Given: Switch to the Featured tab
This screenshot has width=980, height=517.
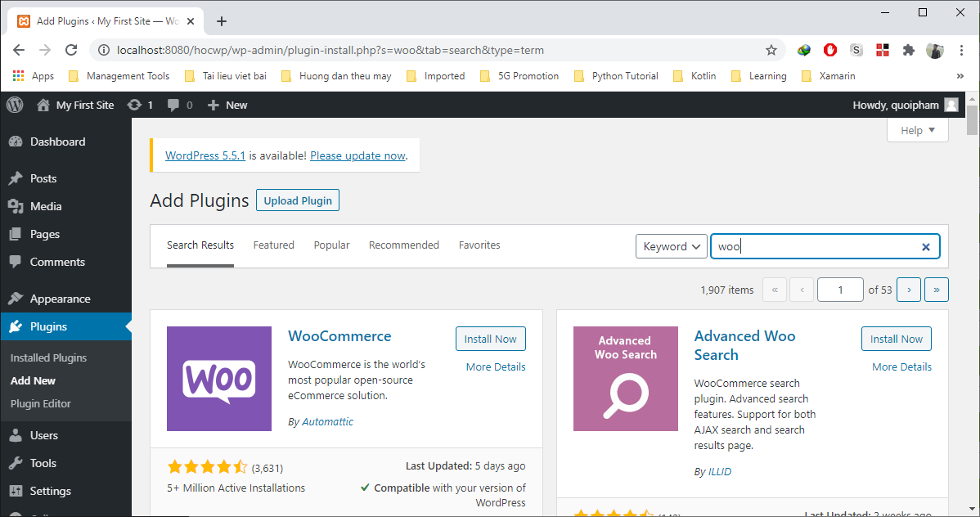Looking at the screenshot, I should point(274,245).
